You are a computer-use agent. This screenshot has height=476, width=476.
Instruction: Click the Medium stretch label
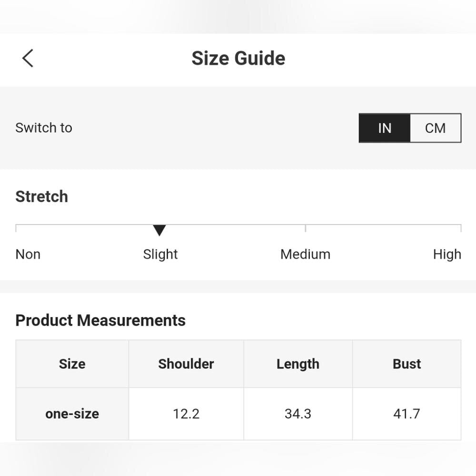tap(305, 254)
